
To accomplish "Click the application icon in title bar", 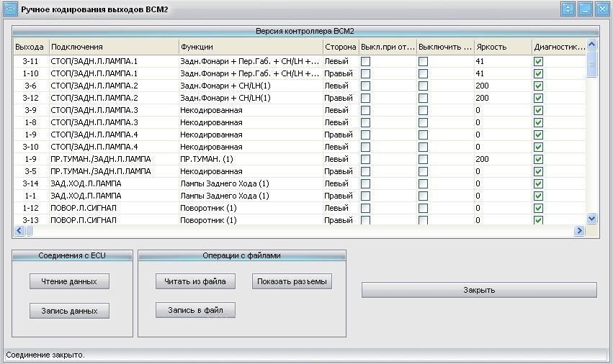I will [x=10, y=9].
